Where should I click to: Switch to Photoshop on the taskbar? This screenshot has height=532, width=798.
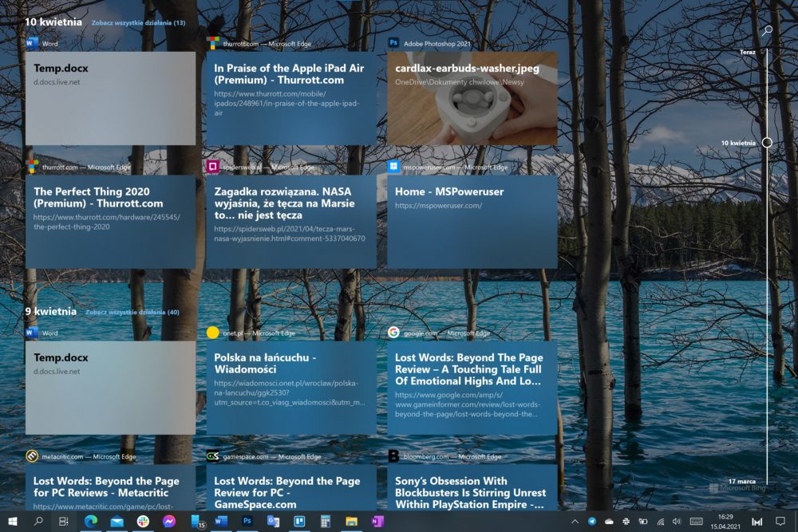tap(247, 522)
